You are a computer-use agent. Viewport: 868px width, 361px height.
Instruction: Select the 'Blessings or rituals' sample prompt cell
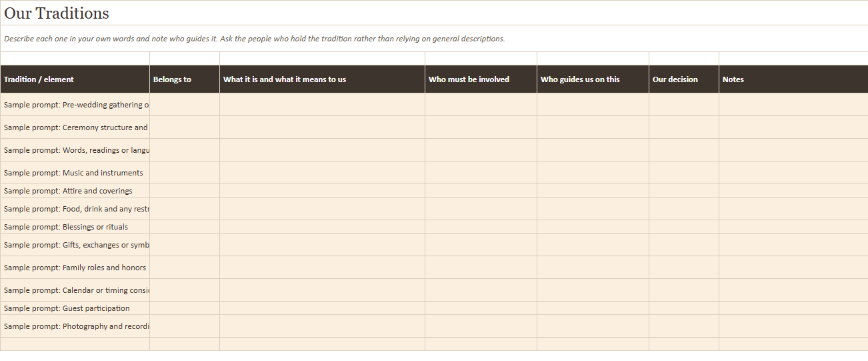point(75,227)
